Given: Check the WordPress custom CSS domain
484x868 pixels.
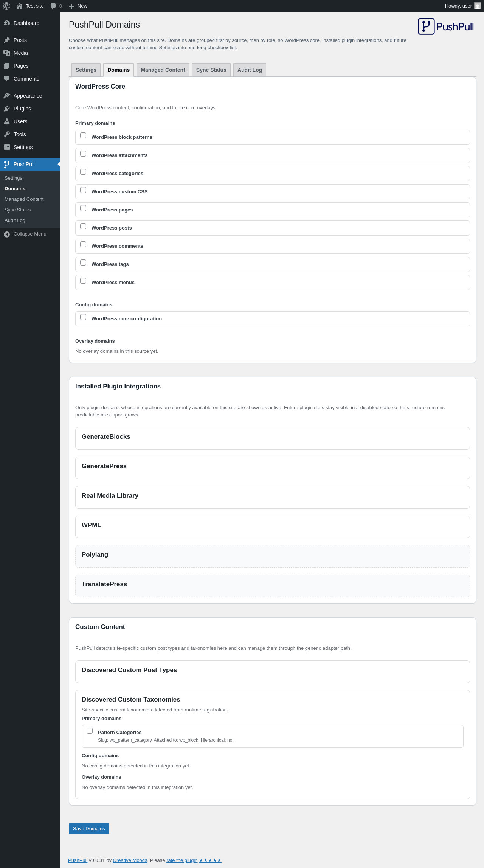Looking at the screenshot, I should pyautogui.click(x=83, y=190).
